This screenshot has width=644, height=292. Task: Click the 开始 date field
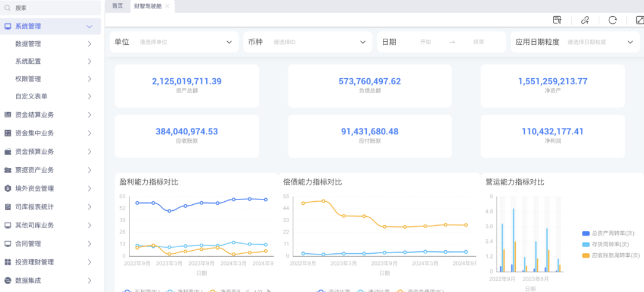426,42
